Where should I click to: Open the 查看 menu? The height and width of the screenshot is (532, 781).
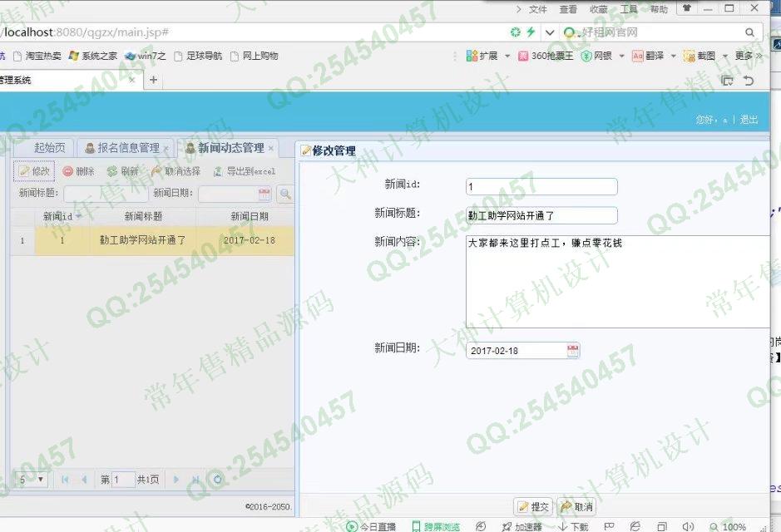568,9
